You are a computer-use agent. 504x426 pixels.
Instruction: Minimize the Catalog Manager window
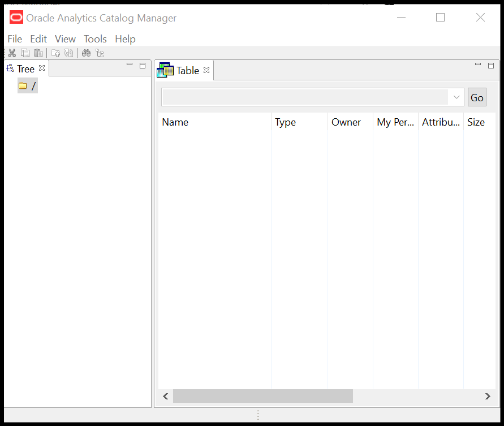401,17
